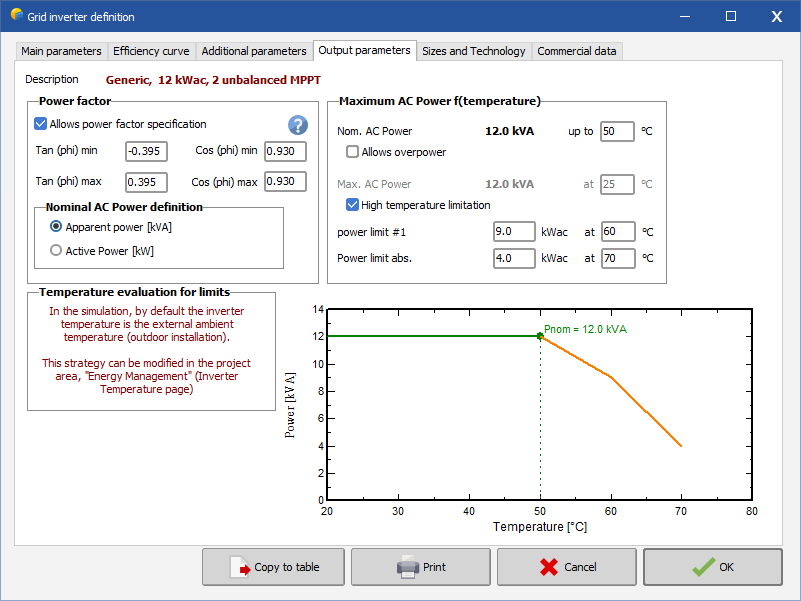This screenshot has height=601, width=801.
Task: Click the Cos (phi) min field
Action: [x=285, y=151]
